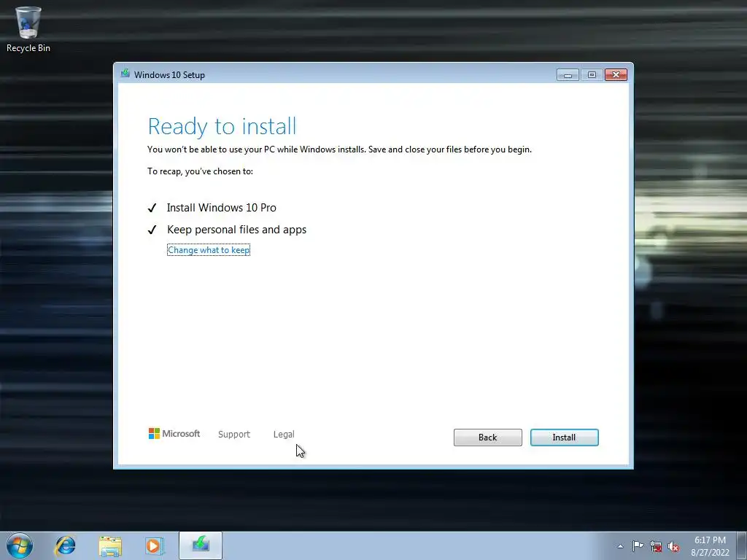Open Windows Explorer folder icon in taskbar
Screen dimensions: 747x560
point(110,545)
